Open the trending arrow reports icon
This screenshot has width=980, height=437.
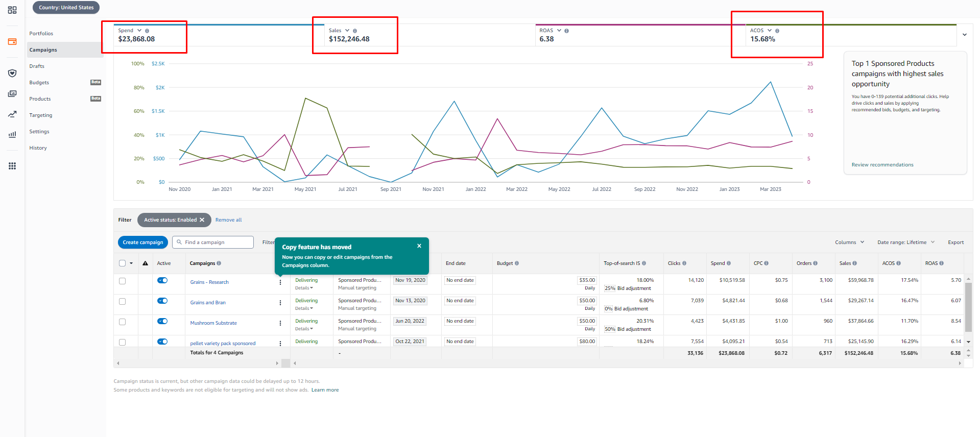[12, 114]
